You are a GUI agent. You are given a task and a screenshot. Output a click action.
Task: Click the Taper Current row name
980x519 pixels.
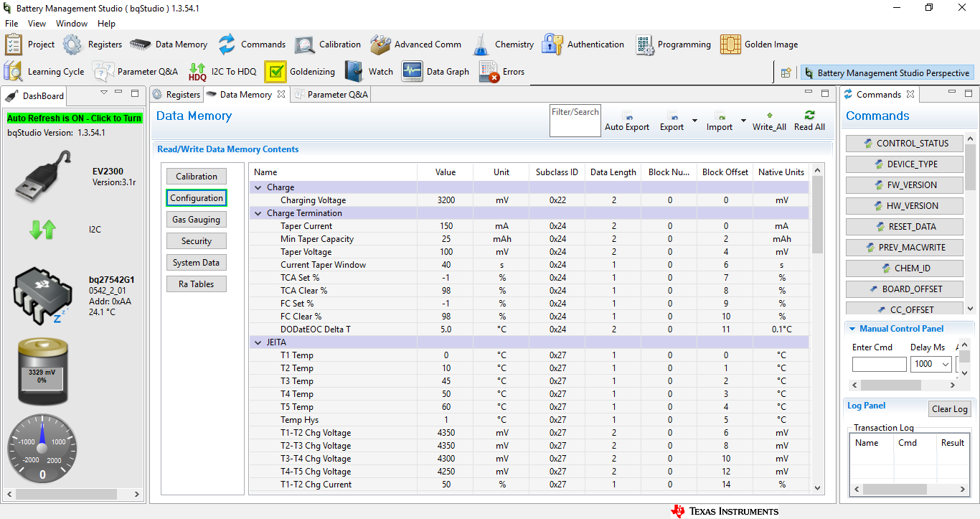(306, 226)
